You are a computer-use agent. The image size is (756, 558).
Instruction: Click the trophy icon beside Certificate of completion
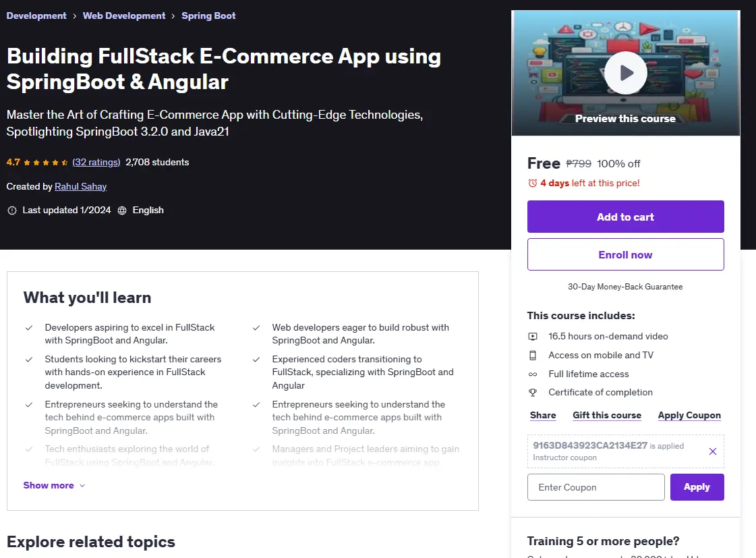[x=532, y=393]
